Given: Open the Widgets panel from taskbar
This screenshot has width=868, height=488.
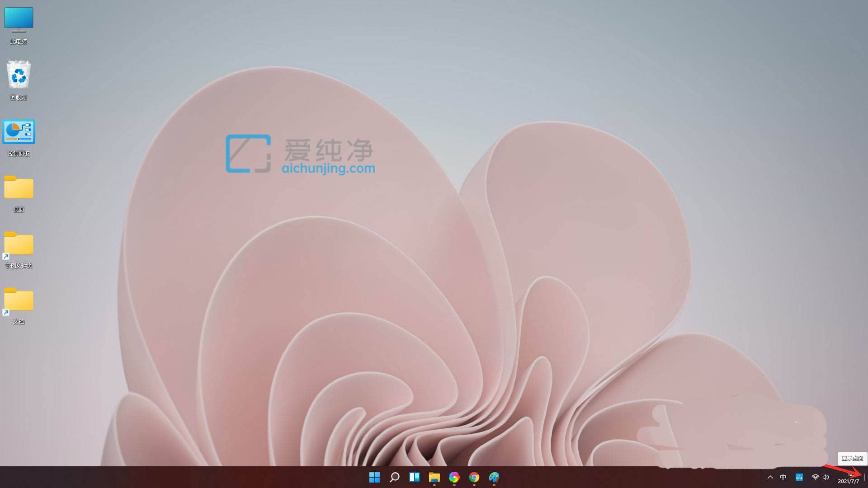Looking at the screenshot, I should point(415,477).
